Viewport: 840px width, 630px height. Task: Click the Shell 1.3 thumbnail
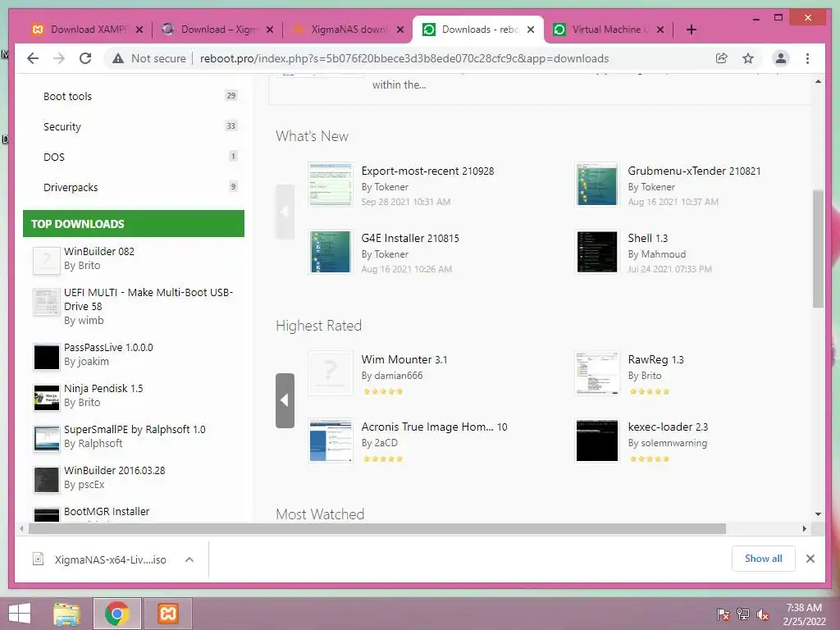pos(597,252)
